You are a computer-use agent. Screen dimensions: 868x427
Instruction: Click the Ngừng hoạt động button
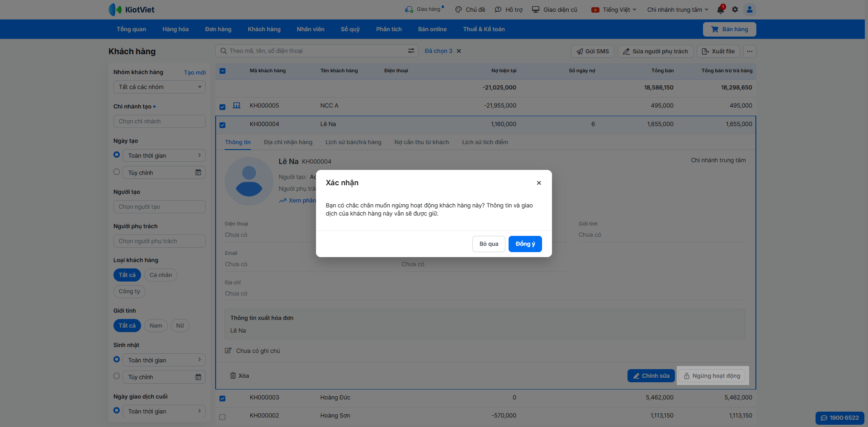coord(712,376)
